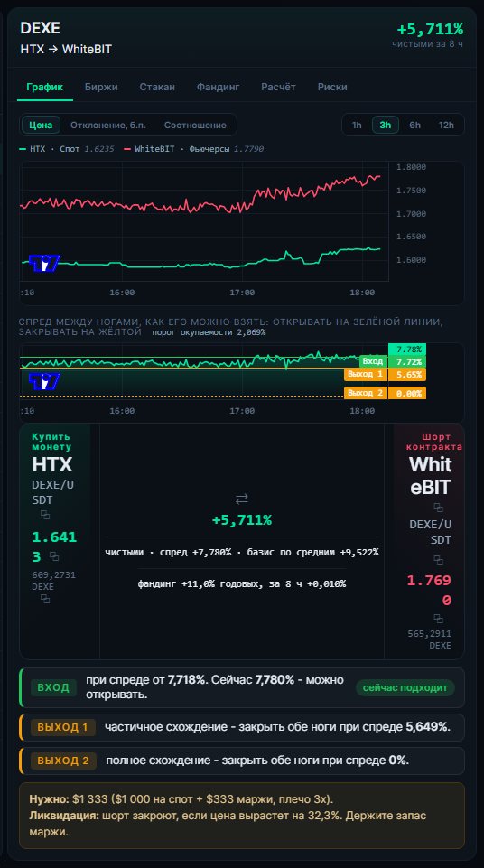Open TradingView logo on price chart
The image size is (484, 868).
(43, 264)
